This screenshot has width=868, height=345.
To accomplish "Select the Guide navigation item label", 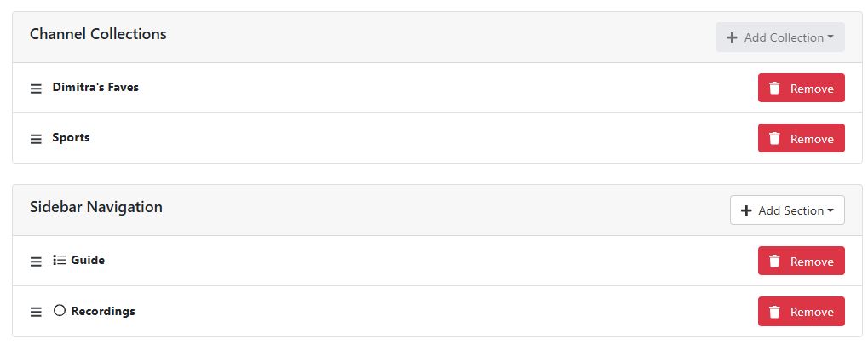I will (88, 261).
